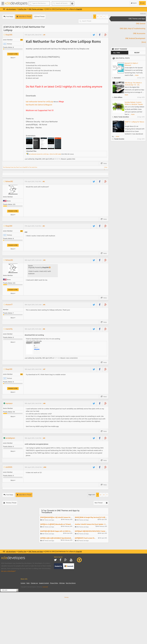
Task: Open kali nethunter kernel for cm12s.zip link
Action: click(39, 102)
